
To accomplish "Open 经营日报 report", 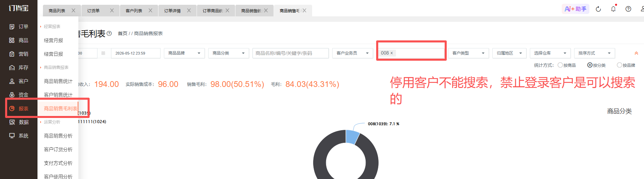I will pyautogui.click(x=53, y=54).
